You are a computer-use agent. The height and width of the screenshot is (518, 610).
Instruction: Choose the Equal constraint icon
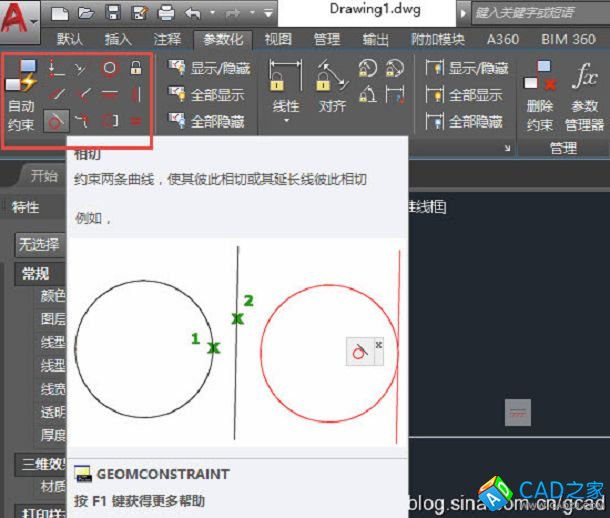pyautogui.click(x=136, y=120)
